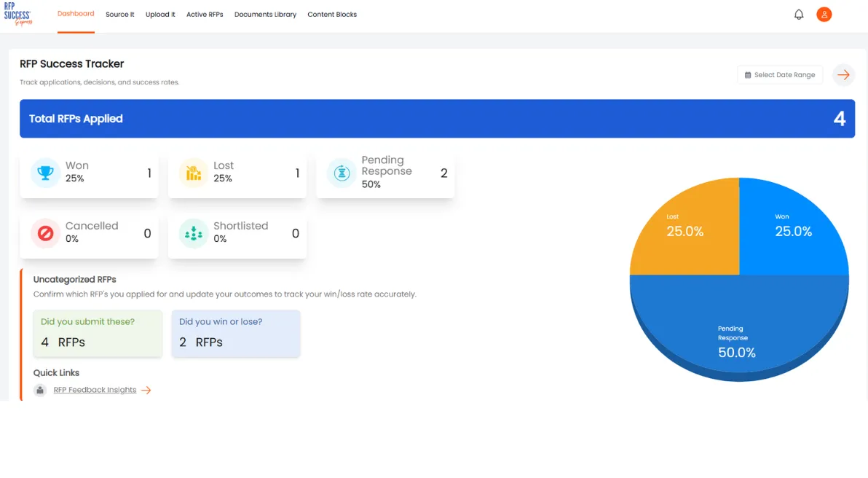Click the arrow after RFP Feedback Insights
The image size is (868, 478).
click(146, 390)
